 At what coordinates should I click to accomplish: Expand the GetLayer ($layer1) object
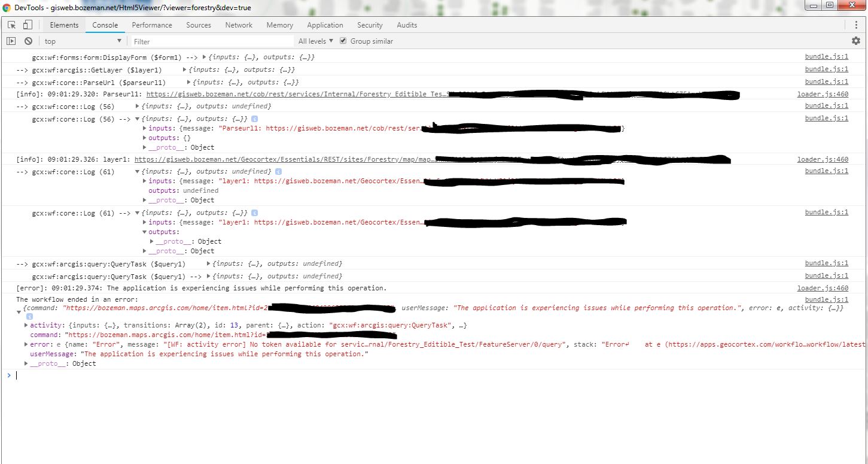click(185, 70)
